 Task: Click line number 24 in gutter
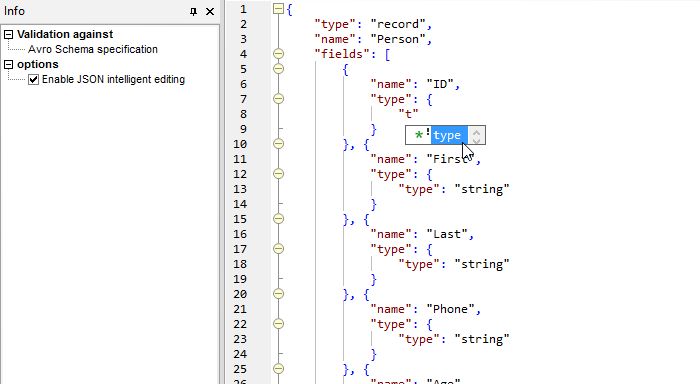pyautogui.click(x=240, y=354)
